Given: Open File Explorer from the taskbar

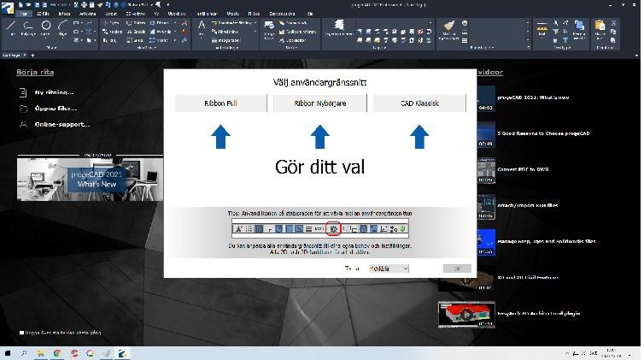Looking at the screenshot, I should [41, 353].
